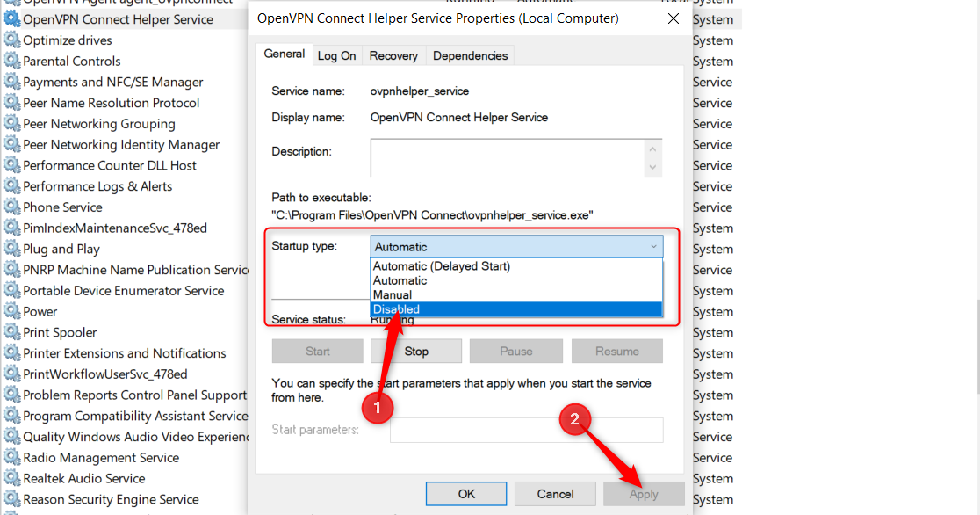980x515 pixels.
Task: Click the Realtek Audio Service gear icon
Action: click(x=12, y=478)
